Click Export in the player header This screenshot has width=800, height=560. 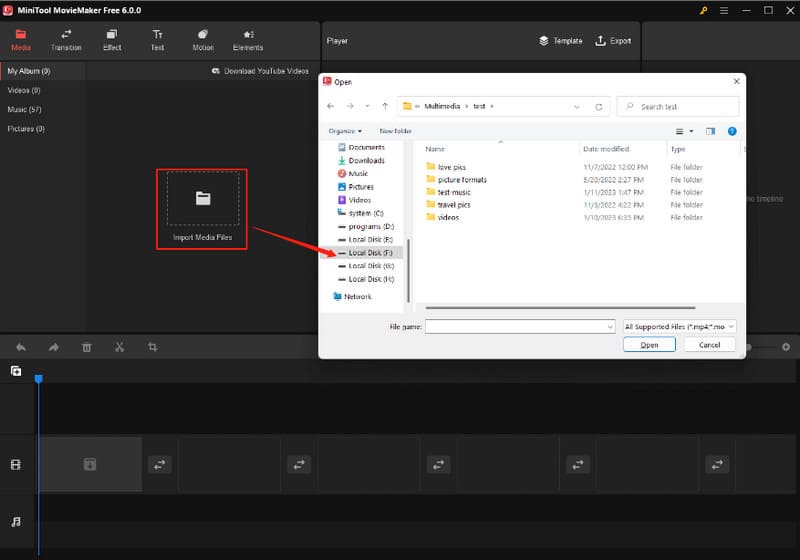(x=613, y=41)
